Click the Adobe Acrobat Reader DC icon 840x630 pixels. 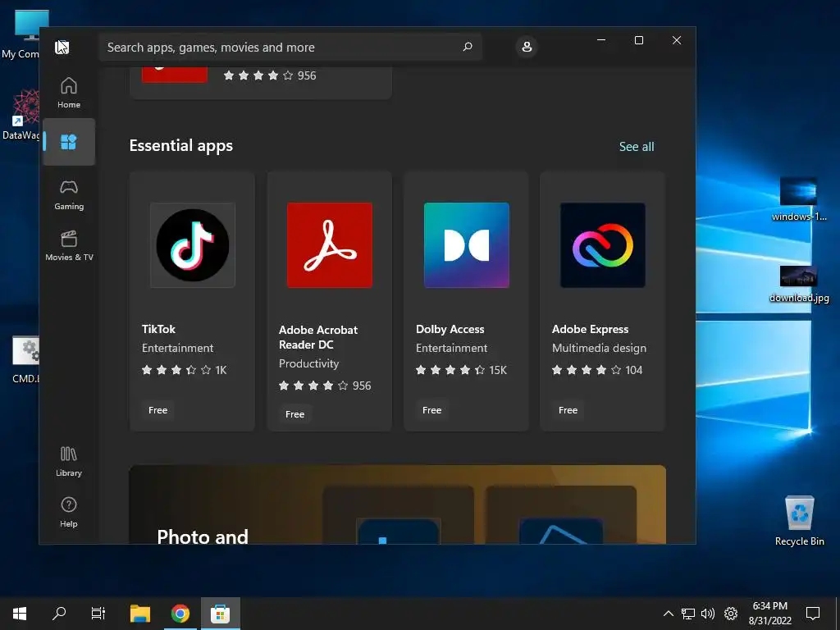coord(330,245)
